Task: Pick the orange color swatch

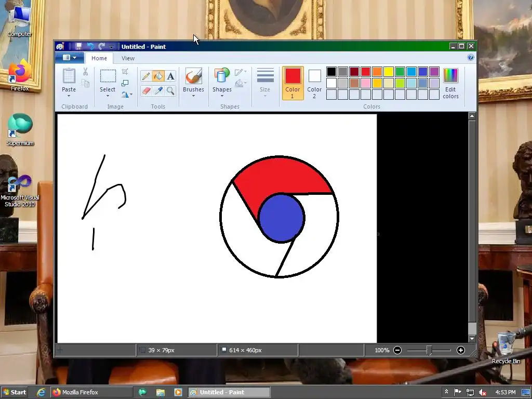Action: pos(377,72)
